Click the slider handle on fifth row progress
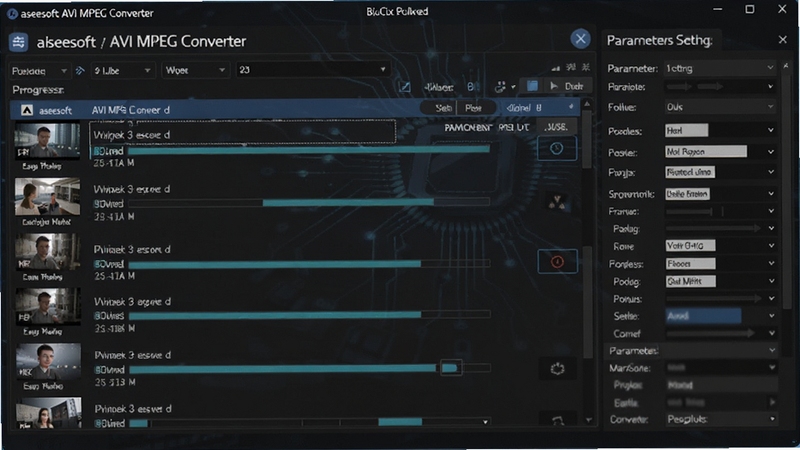Viewport: 800px width, 450px height. 451,368
